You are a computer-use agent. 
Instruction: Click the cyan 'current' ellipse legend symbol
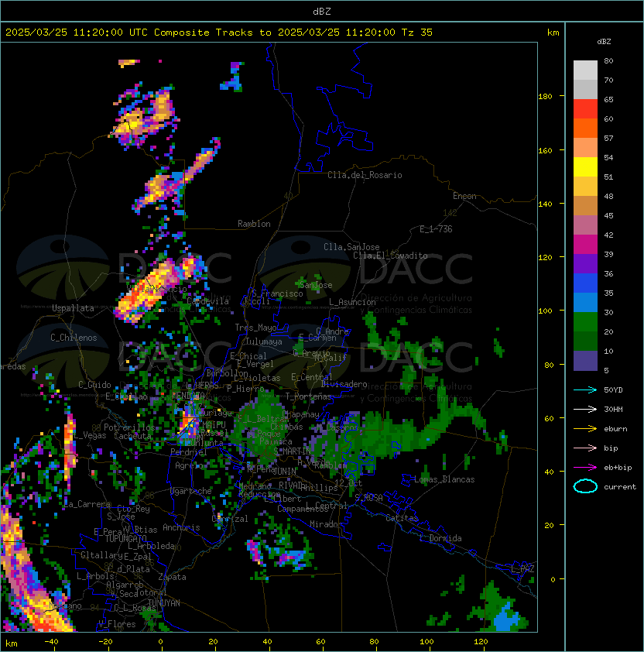(x=585, y=486)
